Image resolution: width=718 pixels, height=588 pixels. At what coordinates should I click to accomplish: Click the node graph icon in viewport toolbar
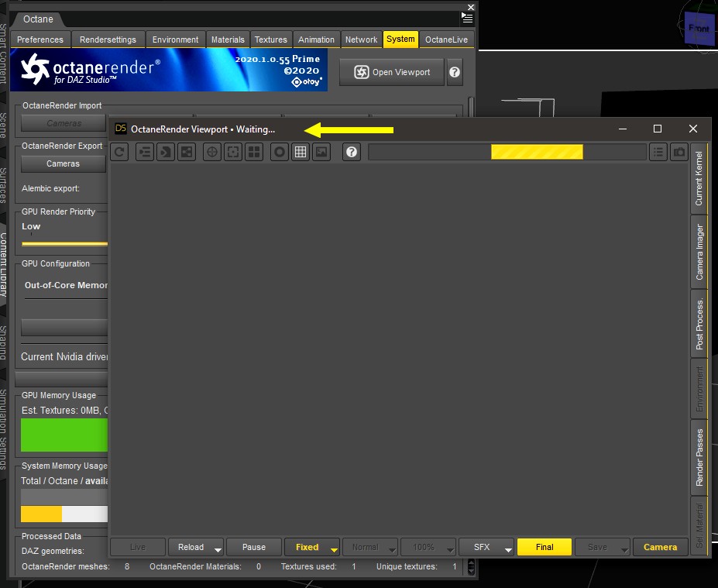coord(187,152)
